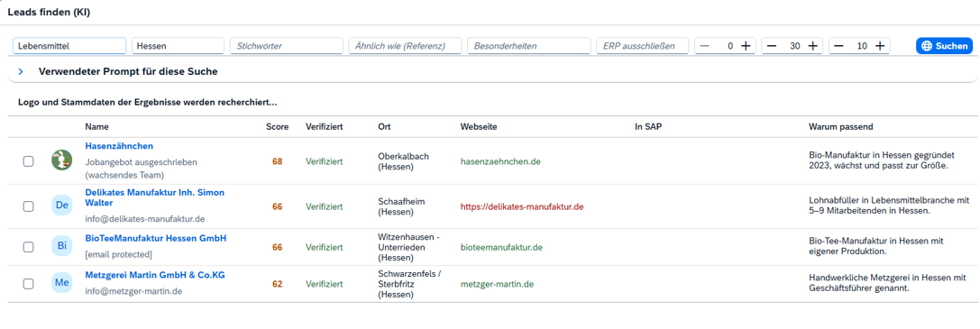
Task: Click the Name column header
Action: [96, 127]
